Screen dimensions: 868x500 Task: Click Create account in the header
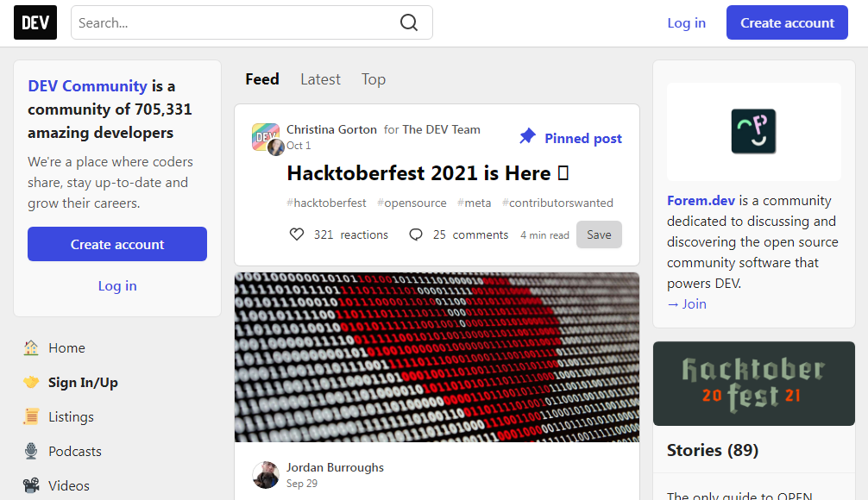(x=787, y=22)
